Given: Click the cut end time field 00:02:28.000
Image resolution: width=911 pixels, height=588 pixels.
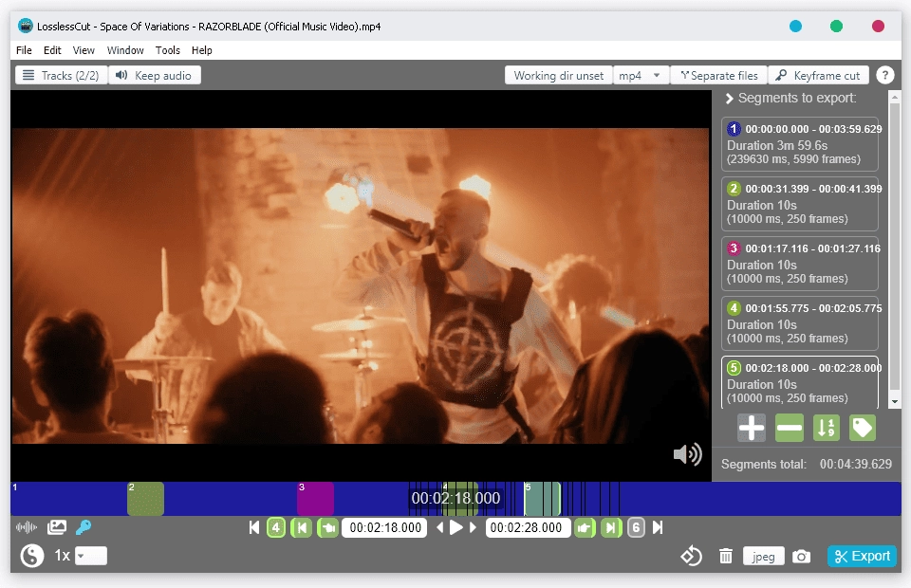Looking at the screenshot, I should pos(527,527).
